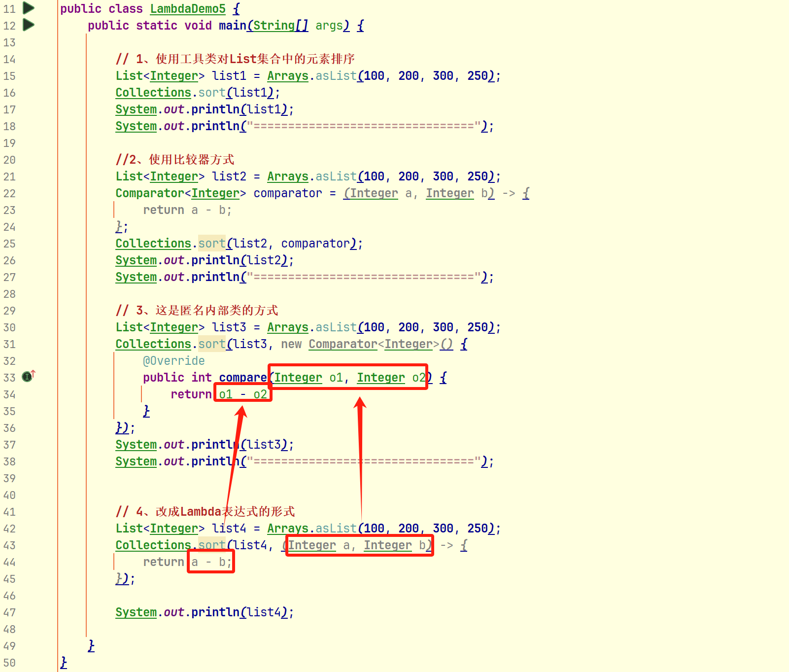
Task: Click the o1 - o2 return expression
Action: 243,394
